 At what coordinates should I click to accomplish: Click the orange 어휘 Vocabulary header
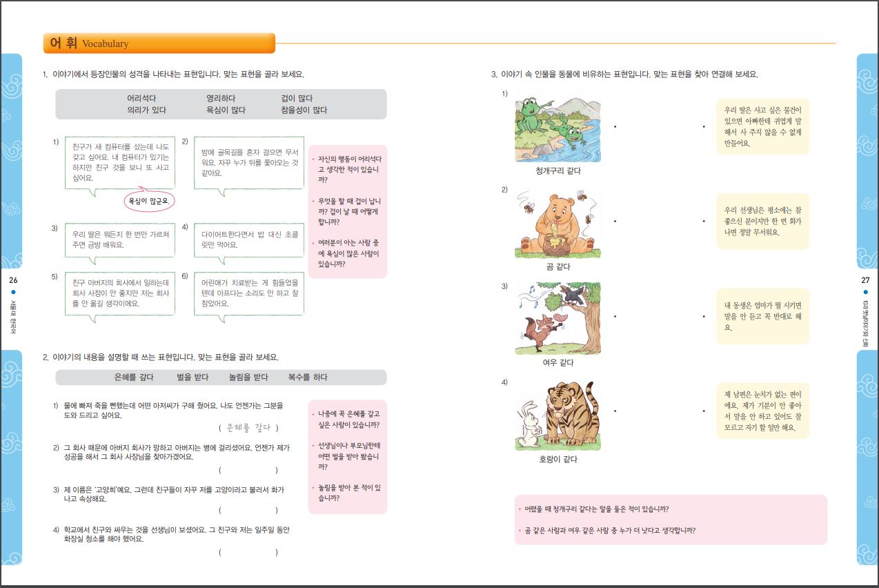click(x=159, y=43)
